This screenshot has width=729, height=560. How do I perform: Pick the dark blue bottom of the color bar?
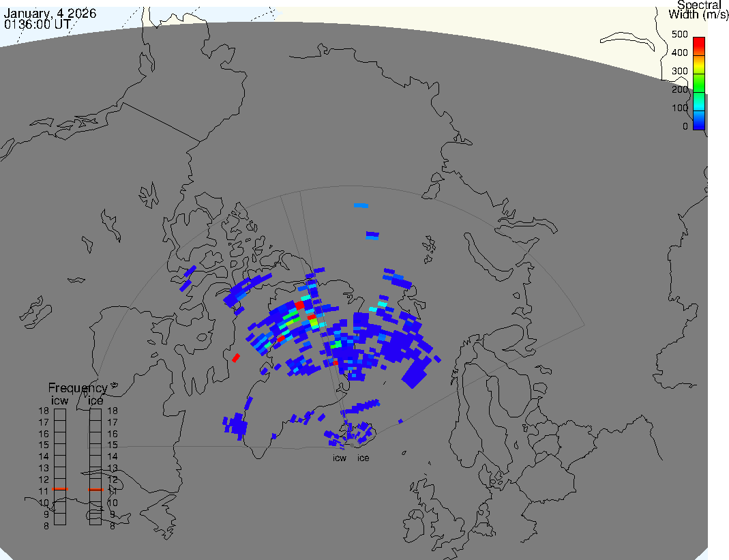699,125
